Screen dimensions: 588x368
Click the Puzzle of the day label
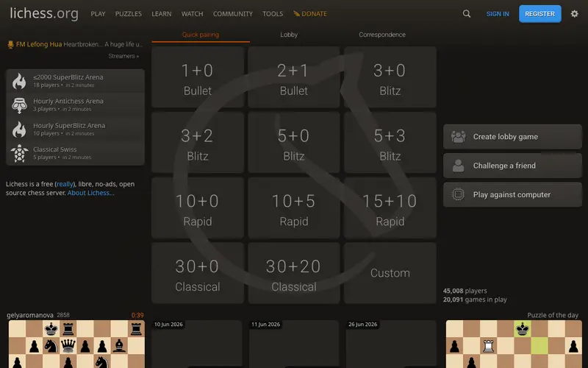[553, 315]
